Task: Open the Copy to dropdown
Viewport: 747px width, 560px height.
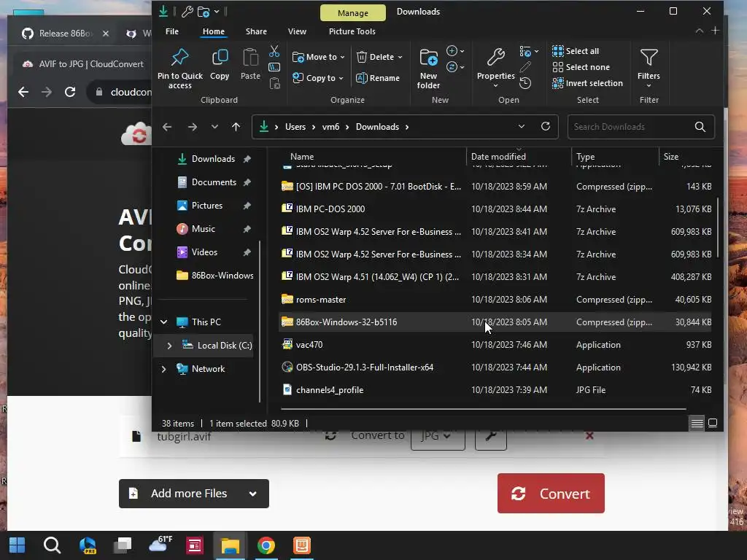Action: pos(318,78)
